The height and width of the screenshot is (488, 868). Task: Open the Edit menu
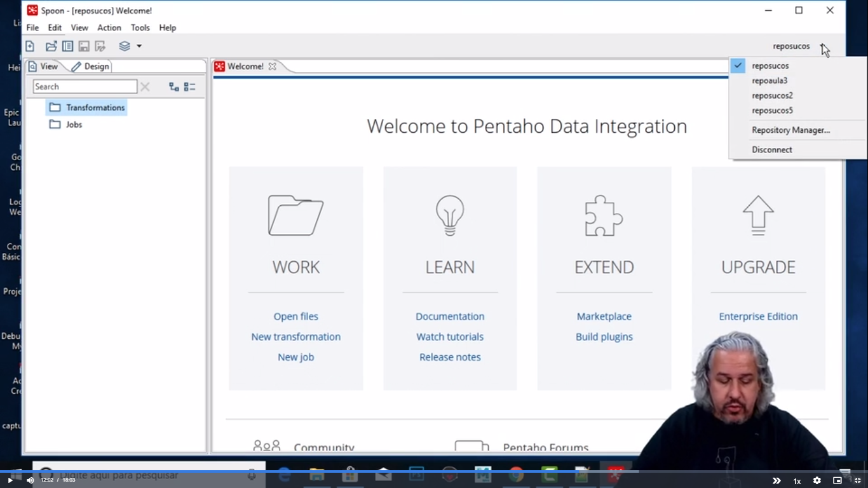[x=55, y=28]
